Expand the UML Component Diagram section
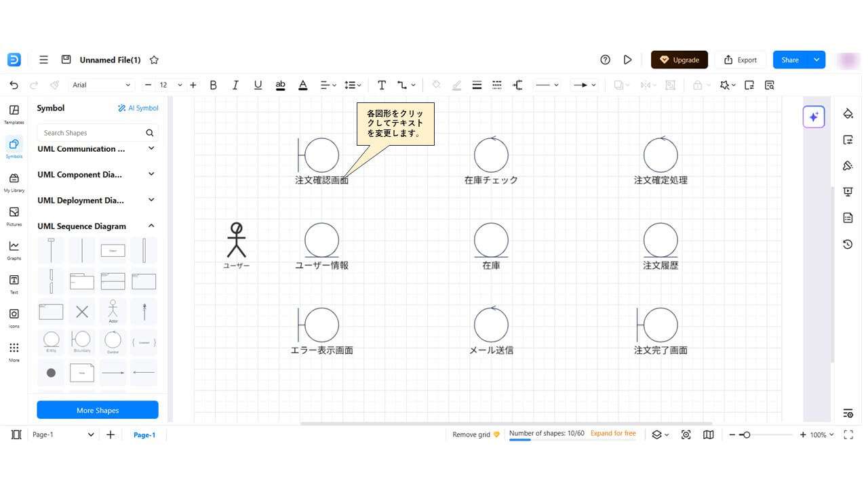Image resolution: width=868 pixels, height=488 pixels. (x=151, y=174)
